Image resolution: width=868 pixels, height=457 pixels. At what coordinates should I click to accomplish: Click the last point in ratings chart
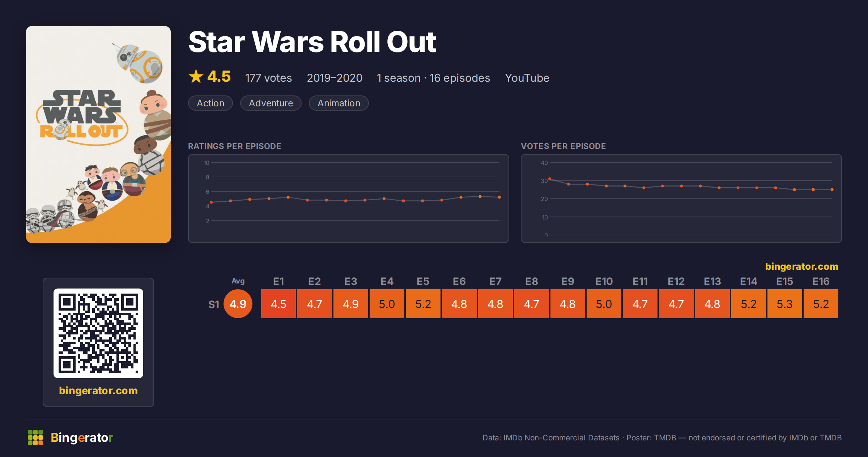click(499, 197)
